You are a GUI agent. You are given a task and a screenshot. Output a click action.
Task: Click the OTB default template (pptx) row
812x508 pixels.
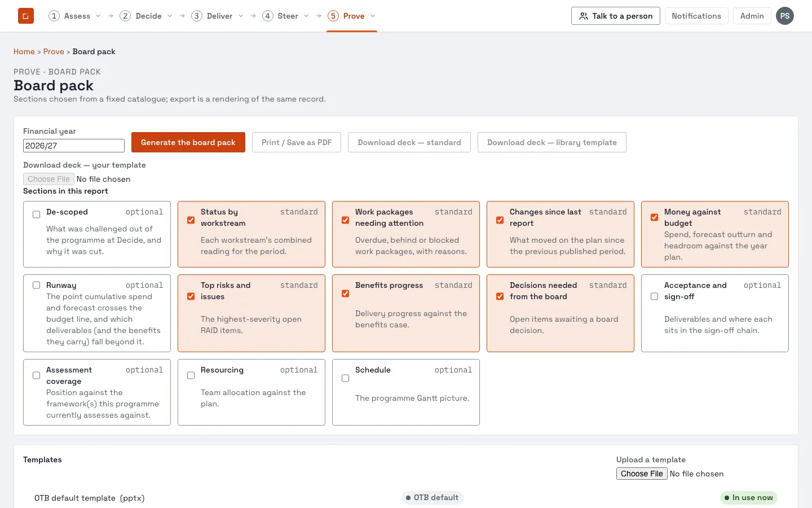pyautogui.click(x=406, y=498)
